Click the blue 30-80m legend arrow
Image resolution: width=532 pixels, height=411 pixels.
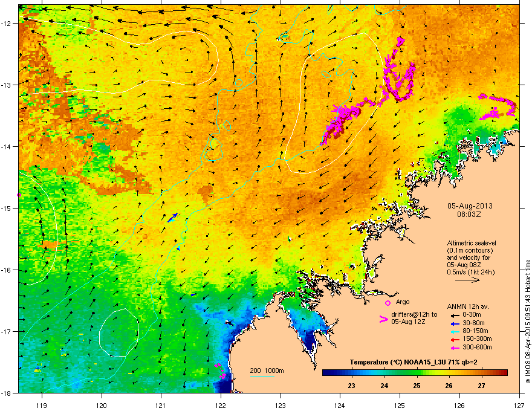point(455,323)
